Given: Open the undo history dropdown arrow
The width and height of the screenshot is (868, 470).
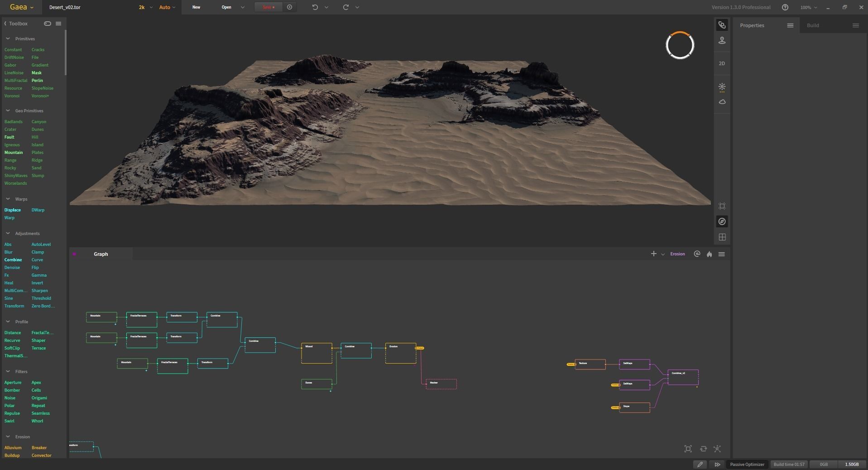Looking at the screenshot, I should point(326,7).
